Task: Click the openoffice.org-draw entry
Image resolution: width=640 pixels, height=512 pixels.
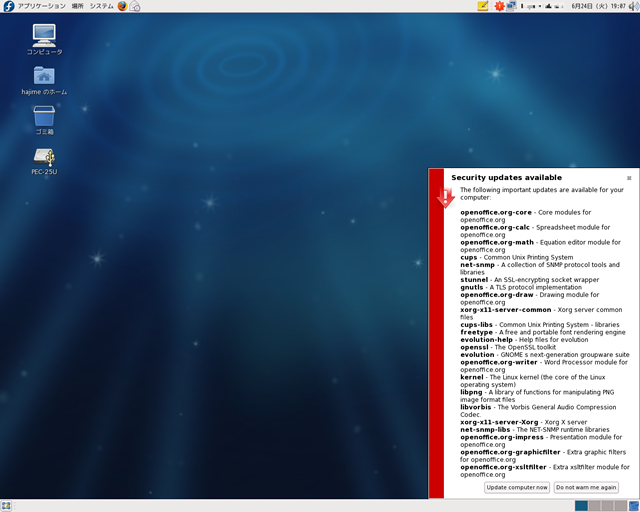Action: coord(530,298)
